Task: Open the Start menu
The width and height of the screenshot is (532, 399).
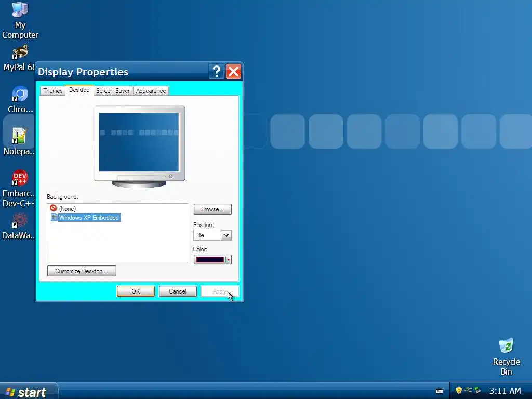Action: pos(29,392)
